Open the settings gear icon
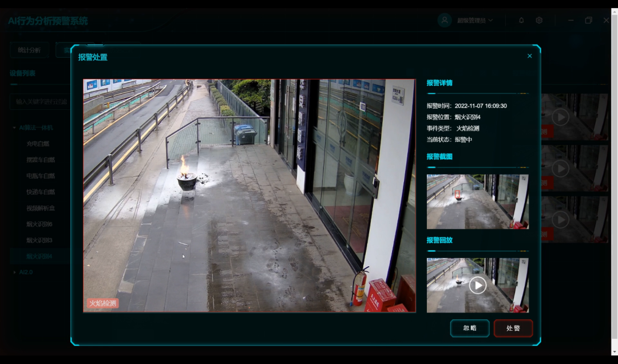618x364 pixels. tap(539, 20)
